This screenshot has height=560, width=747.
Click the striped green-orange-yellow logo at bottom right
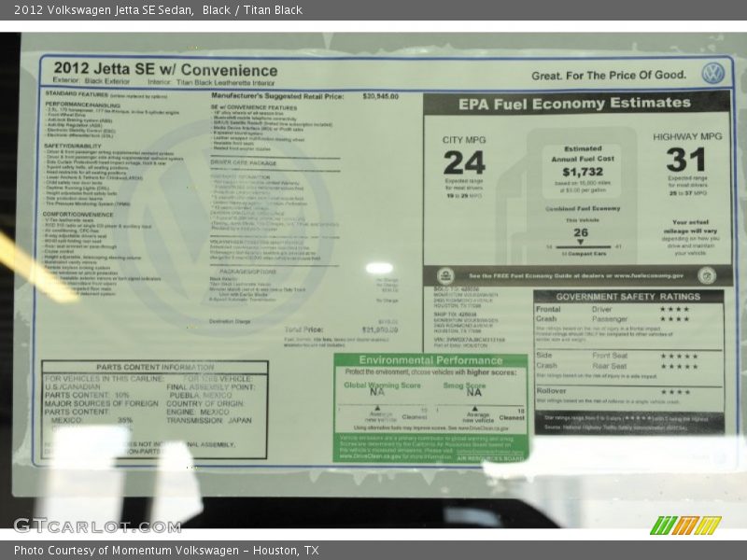click(685, 525)
